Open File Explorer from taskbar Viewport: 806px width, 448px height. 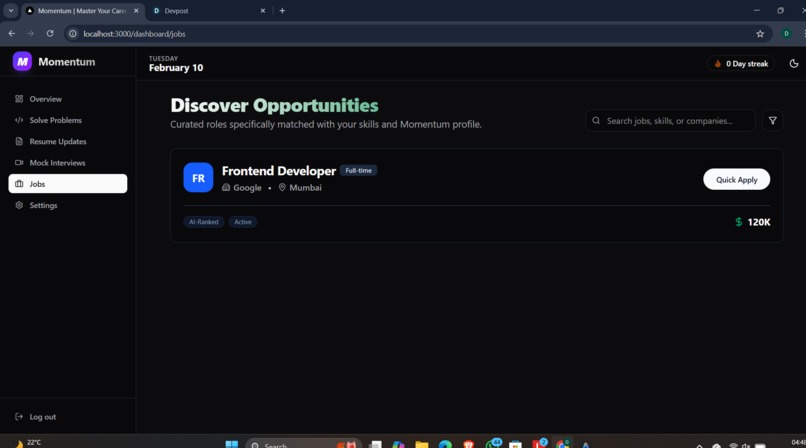(x=422, y=444)
